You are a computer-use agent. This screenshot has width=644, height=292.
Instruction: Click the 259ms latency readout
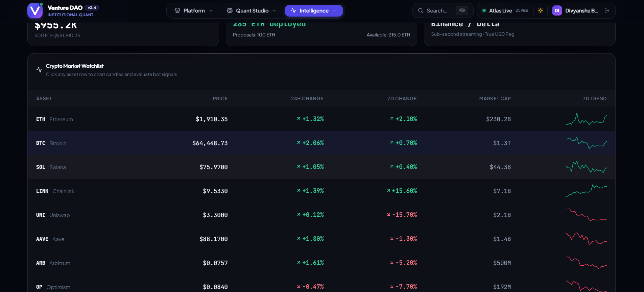point(522,10)
